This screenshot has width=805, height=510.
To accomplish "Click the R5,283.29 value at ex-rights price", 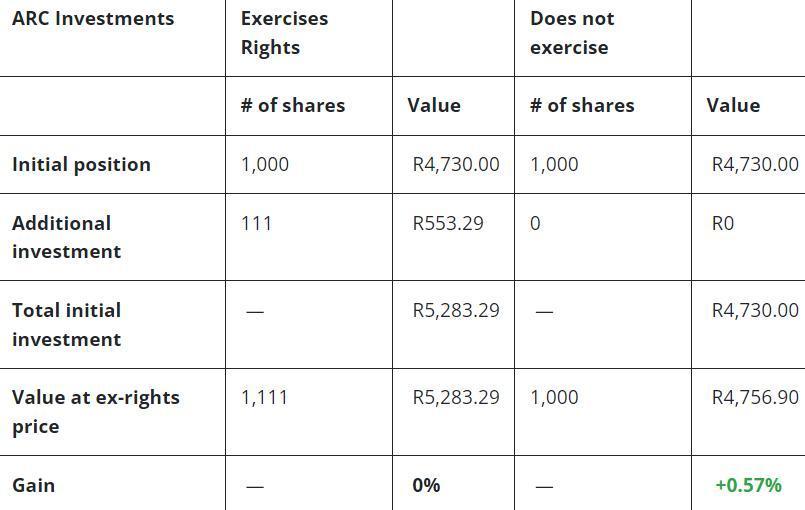I will point(456,398).
